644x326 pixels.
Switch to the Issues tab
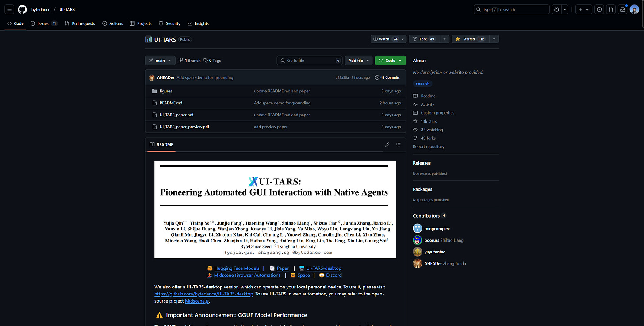click(x=44, y=23)
